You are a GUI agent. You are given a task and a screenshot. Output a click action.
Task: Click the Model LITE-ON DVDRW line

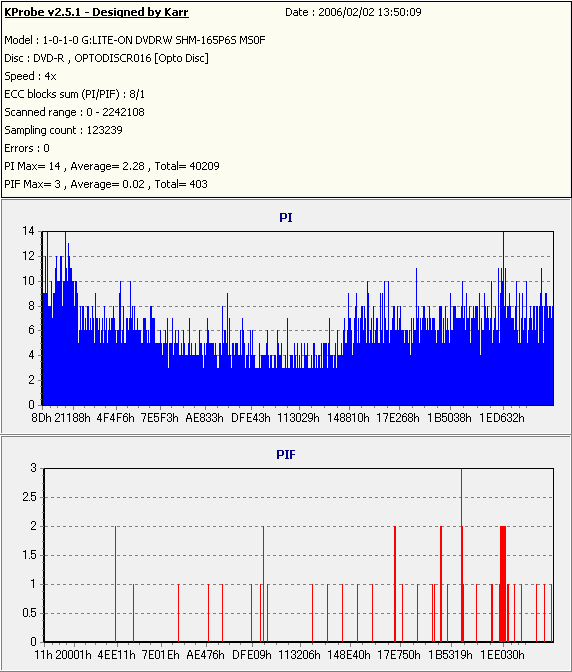tap(135, 40)
